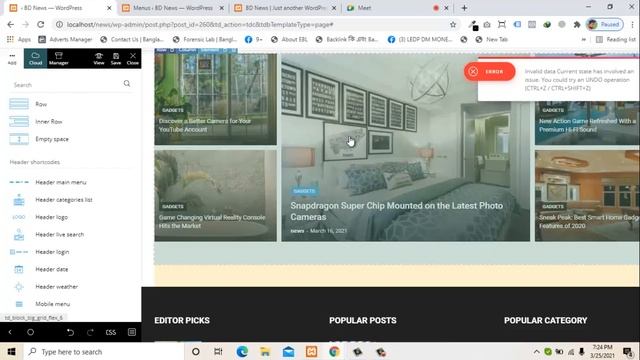Open New Action Game Refreshed article
This screenshot has height=360, width=640.
coord(587,125)
